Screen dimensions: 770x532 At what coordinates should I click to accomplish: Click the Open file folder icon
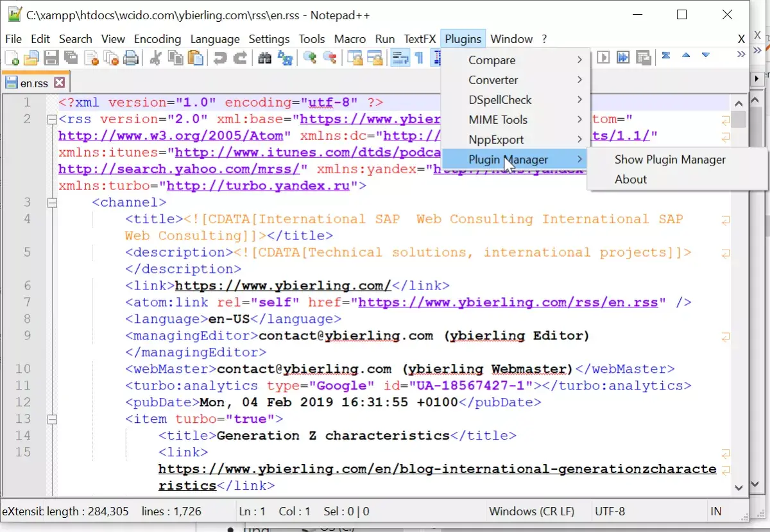point(31,58)
